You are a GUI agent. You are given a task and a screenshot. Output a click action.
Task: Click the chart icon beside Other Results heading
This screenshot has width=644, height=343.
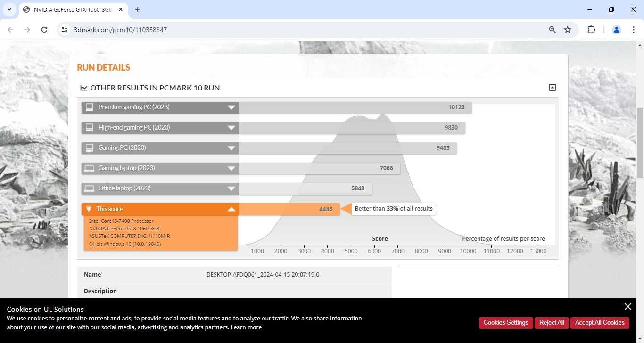[84, 88]
